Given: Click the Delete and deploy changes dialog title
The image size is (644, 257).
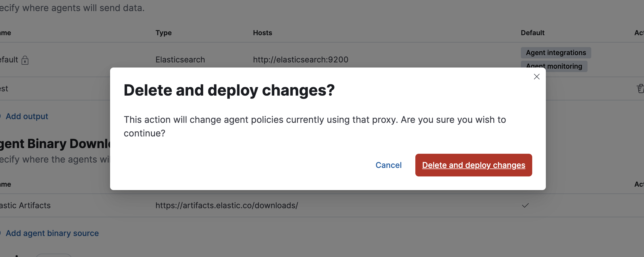Looking at the screenshot, I should (229, 90).
